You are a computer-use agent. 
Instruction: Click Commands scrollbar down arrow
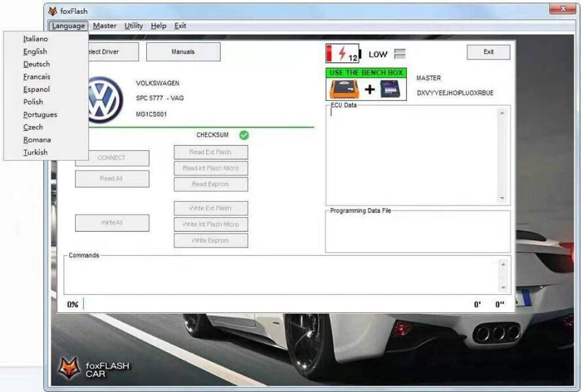click(503, 287)
